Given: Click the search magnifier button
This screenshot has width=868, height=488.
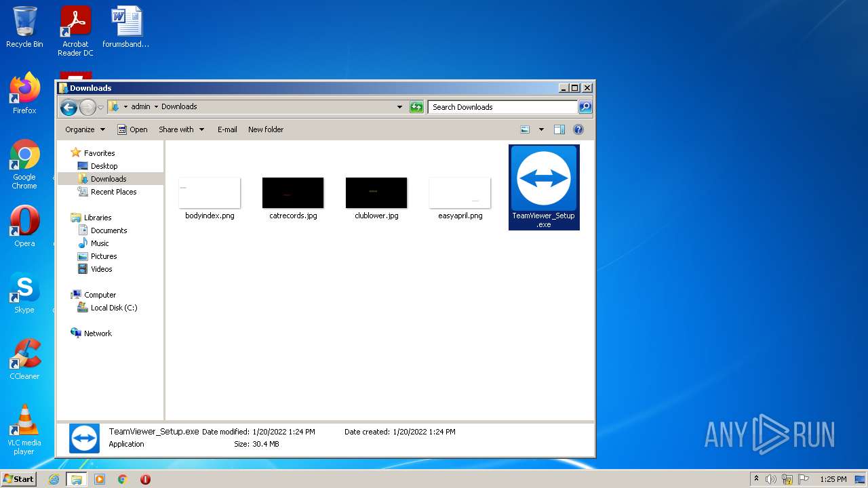Looking at the screenshot, I should click(585, 107).
